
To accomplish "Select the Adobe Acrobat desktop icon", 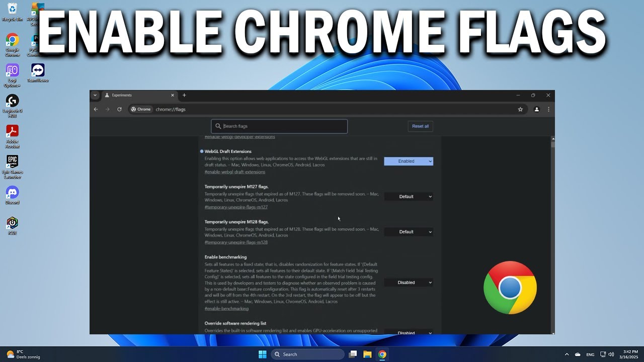I will click(x=12, y=136).
